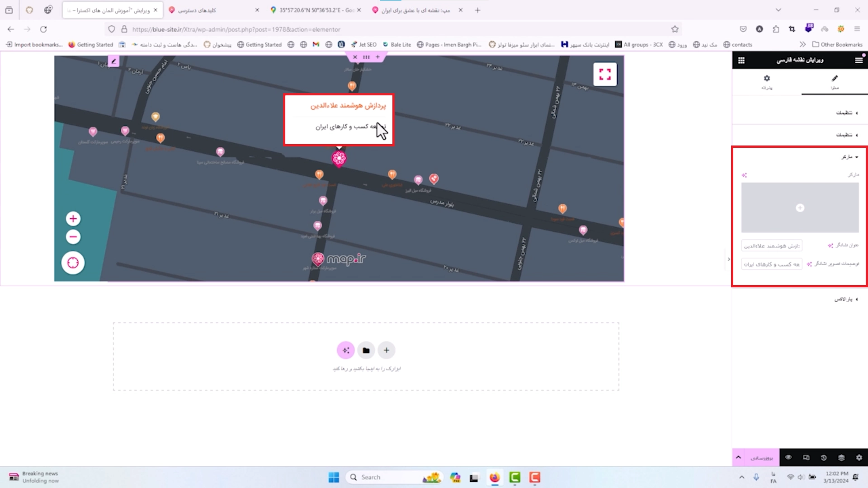This screenshot has width=868, height=488.
Task: Click the edit widget pencil handle on map
Action: 113,61
